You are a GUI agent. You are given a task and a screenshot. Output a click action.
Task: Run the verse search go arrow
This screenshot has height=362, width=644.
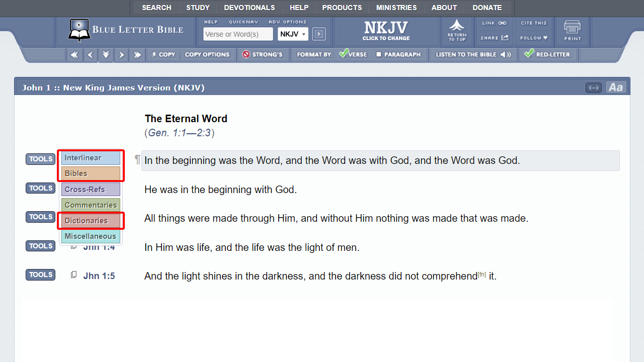click(x=319, y=34)
